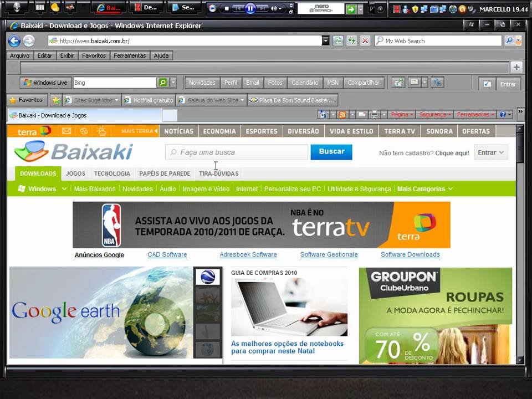Pause playback in the taskbar media player
The width and height of the screenshot is (532, 399).
click(x=250, y=8)
